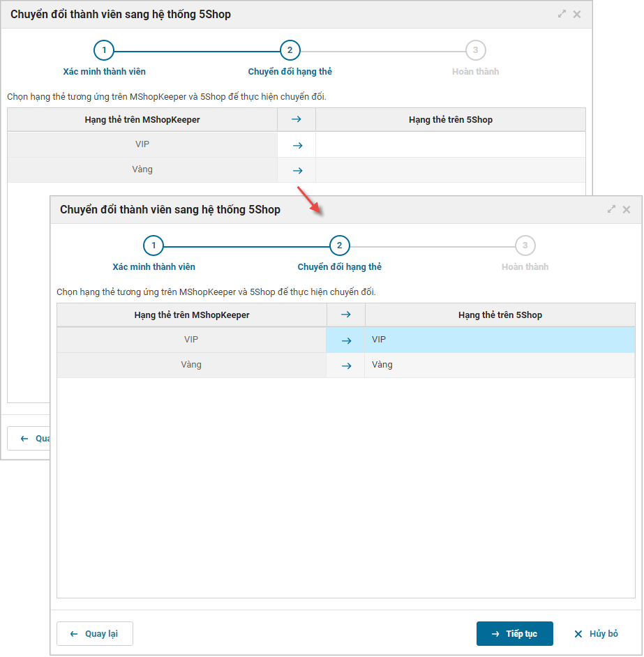
Task: Open the empty 5Shop cell in the back Vàng row
Action: (x=451, y=169)
